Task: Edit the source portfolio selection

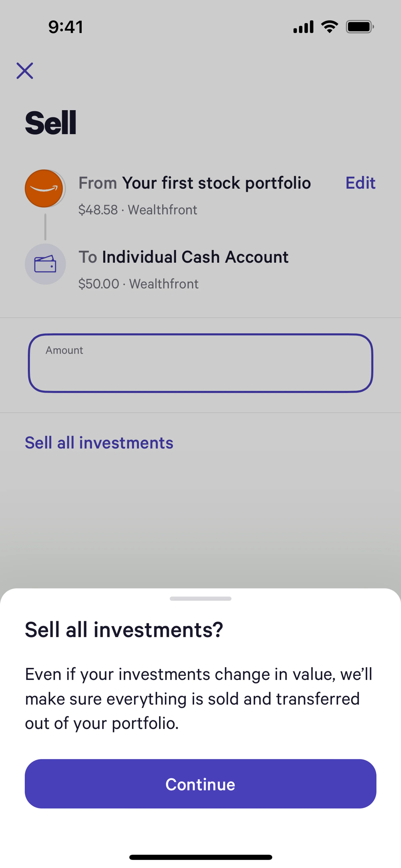Action: (x=360, y=183)
